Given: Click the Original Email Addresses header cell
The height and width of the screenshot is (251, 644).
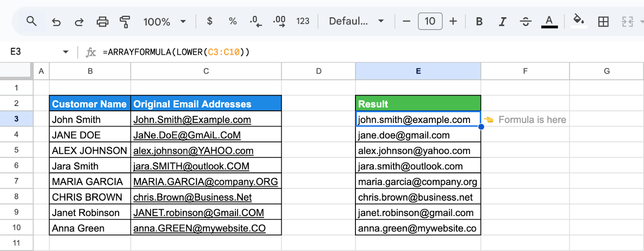Looking at the screenshot, I should pos(206,104).
